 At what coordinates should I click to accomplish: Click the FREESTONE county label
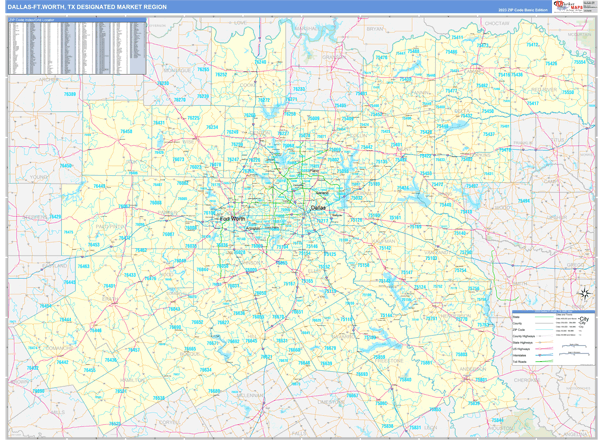pos(389,361)
